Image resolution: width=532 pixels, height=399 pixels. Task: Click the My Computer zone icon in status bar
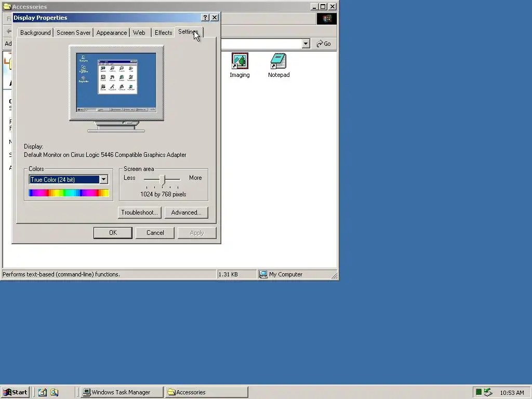pos(263,274)
